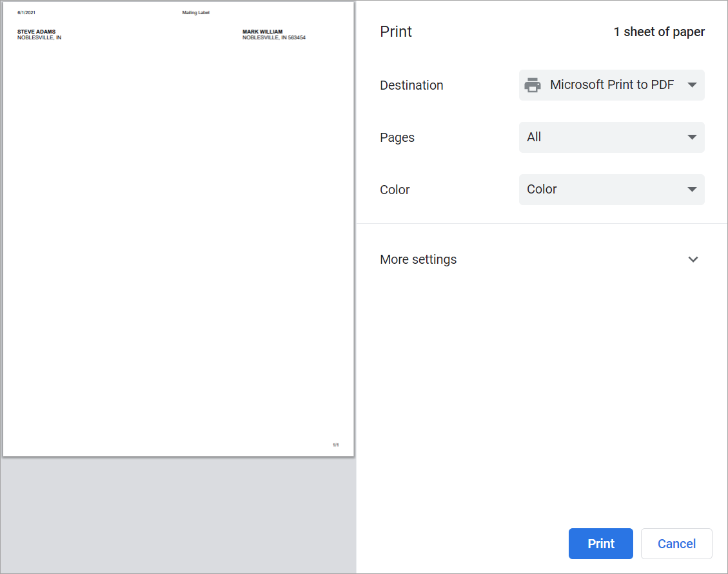This screenshot has width=728, height=574.
Task: Click the Pages field label
Action: coord(397,137)
